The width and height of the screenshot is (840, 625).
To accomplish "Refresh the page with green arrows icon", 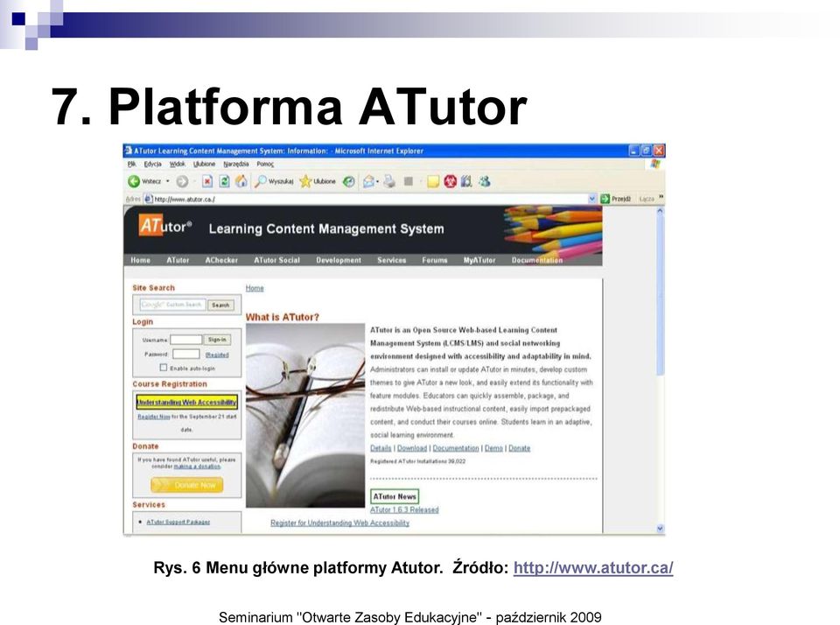I will [225, 182].
